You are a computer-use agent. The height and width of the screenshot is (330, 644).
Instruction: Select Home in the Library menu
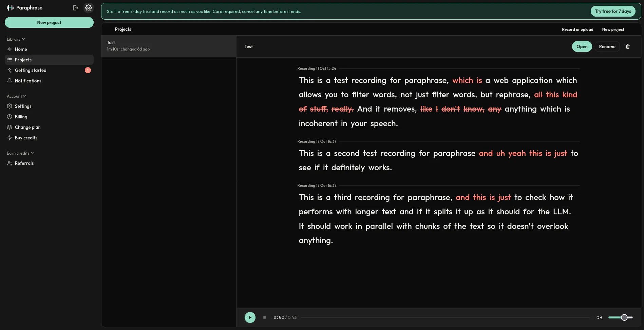[x=49, y=49]
